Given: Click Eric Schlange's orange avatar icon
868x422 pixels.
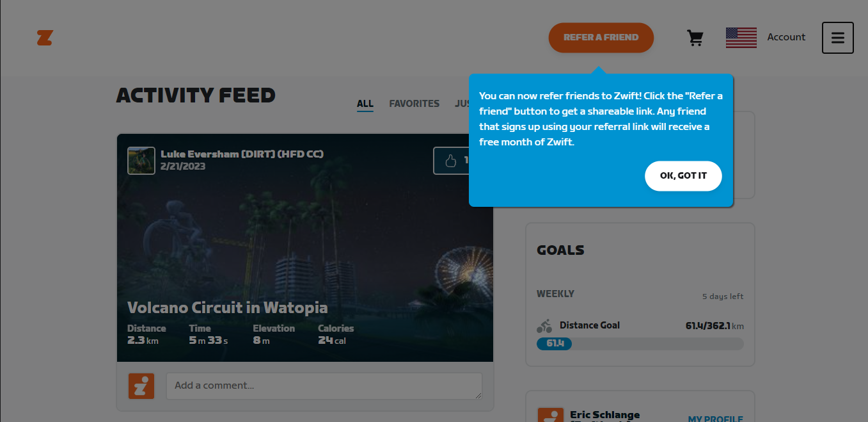Looking at the screenshot, I should 552,415.
